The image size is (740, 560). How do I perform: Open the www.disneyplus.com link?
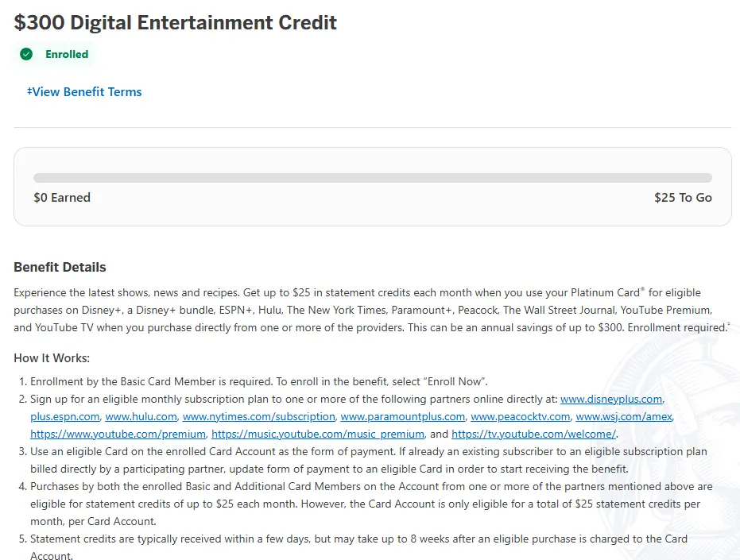[x=610, y=399]
